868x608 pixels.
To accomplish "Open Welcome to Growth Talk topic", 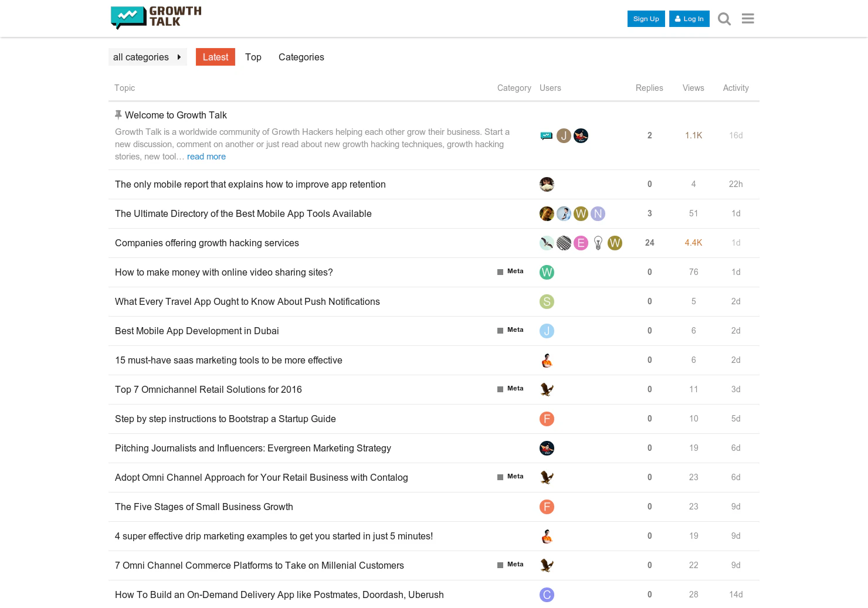I will [x=176, y=115].
